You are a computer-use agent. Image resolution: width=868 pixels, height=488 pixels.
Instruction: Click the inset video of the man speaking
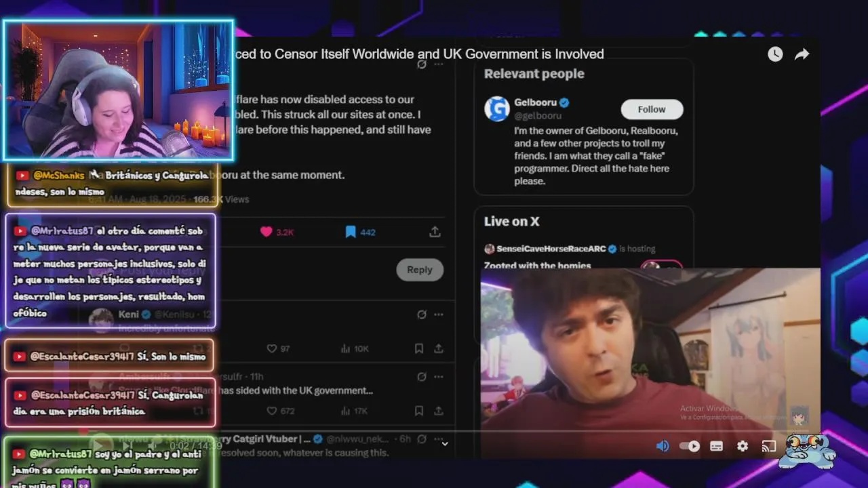(650, 363)
